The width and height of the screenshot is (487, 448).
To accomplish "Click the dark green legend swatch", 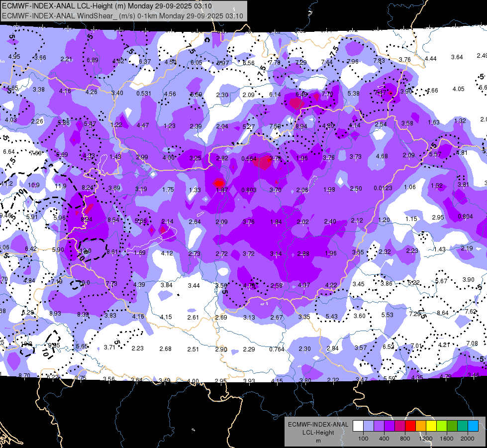I will coord(452,426).
